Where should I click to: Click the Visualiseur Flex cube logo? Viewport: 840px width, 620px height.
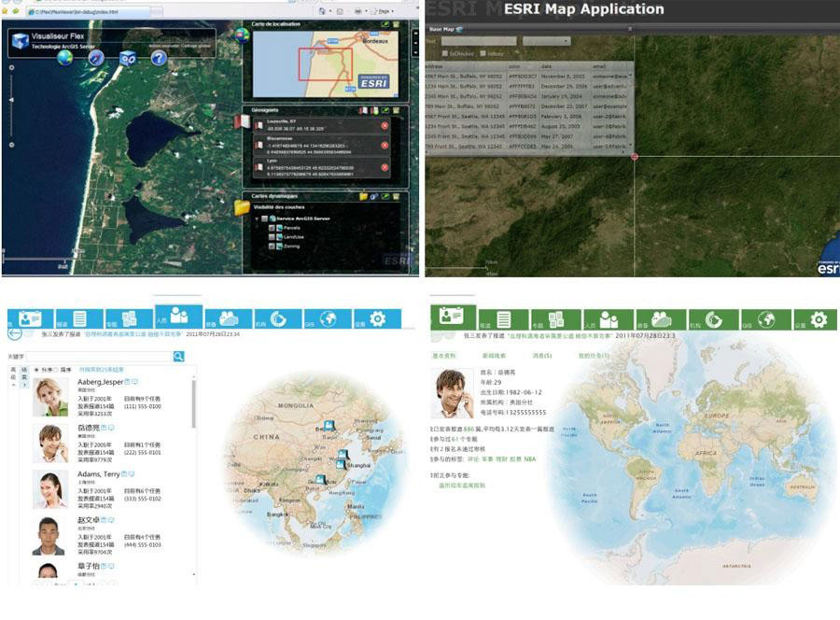point(21,40)
